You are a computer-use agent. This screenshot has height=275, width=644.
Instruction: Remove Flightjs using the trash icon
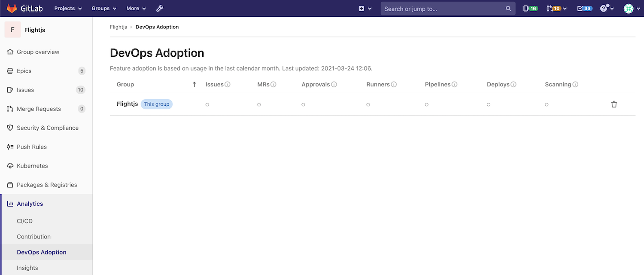coord(614,104)
